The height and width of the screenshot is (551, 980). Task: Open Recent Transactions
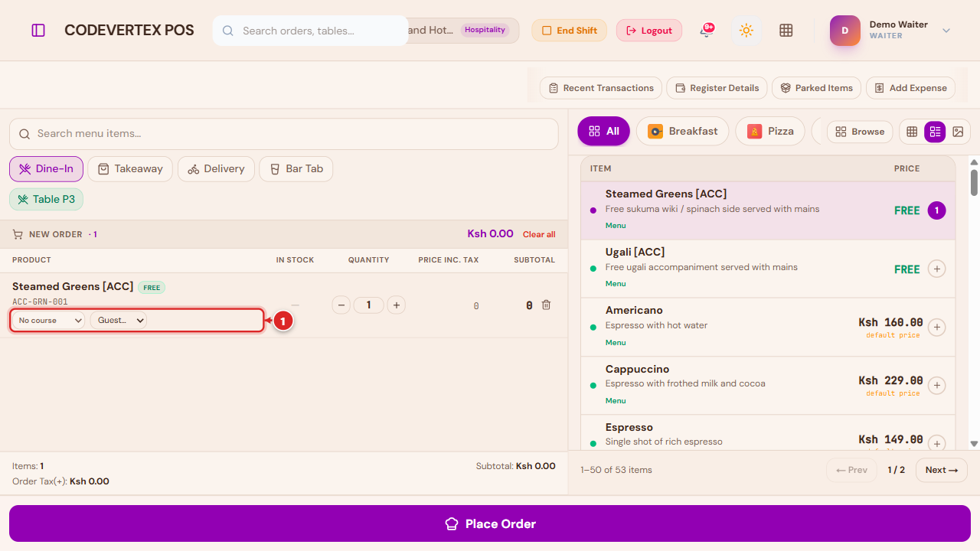click(601, 88)
